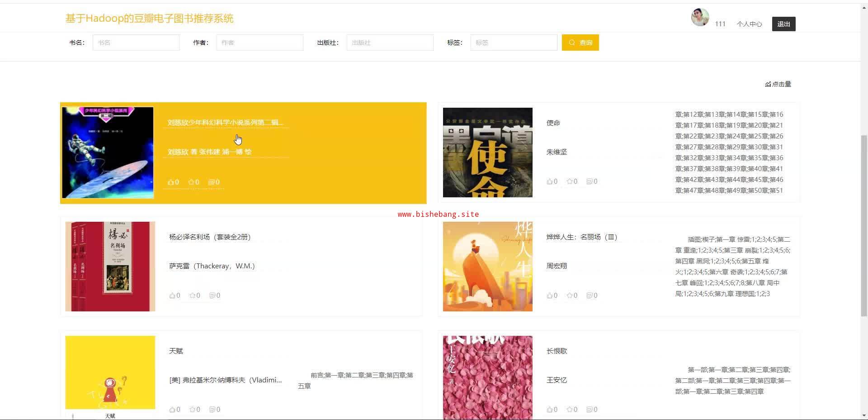This screenshot has width=868, height=420.
Task: Open the 烨烨人生 orange book cover
Action: 488,267
